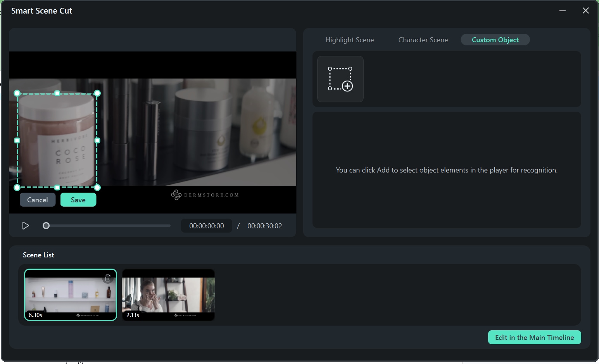
Task: Click top-middle edge handle of selection box
Action: pyautogui.click(x=57, y=93)
